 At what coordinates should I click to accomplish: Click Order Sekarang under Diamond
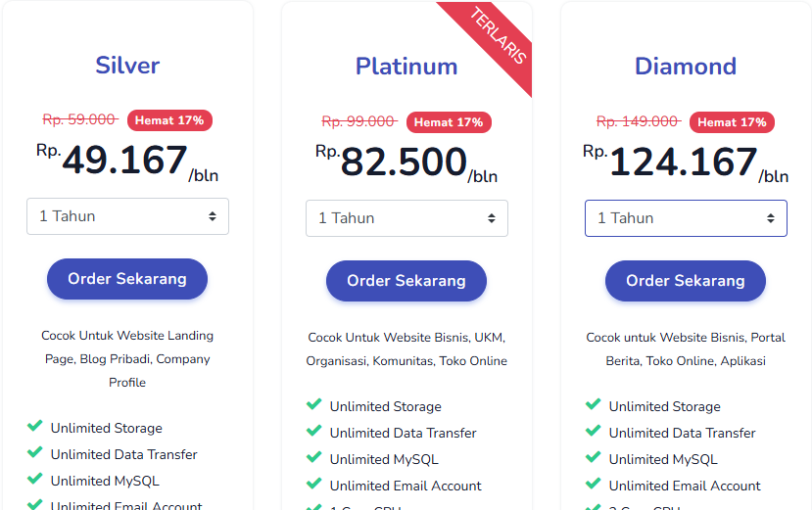[686, 281]
